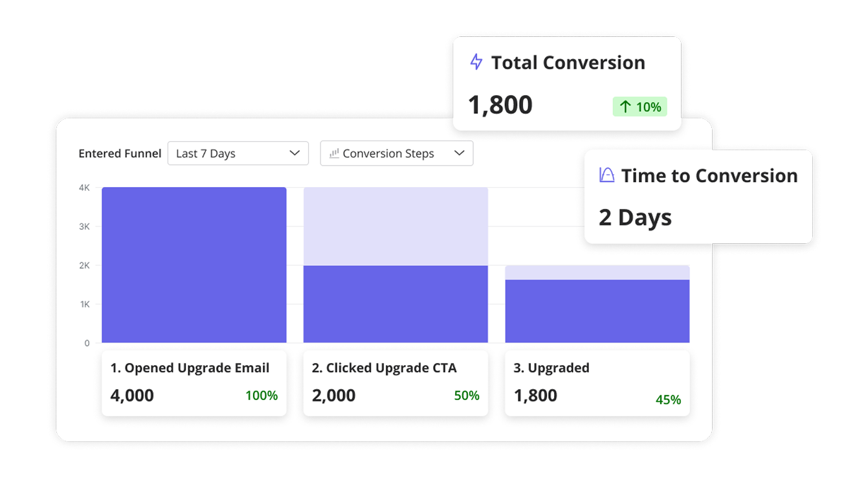Click the Clicked Upgrade CTA funnel bar
The image size is (868, 481).
[395, 303]
